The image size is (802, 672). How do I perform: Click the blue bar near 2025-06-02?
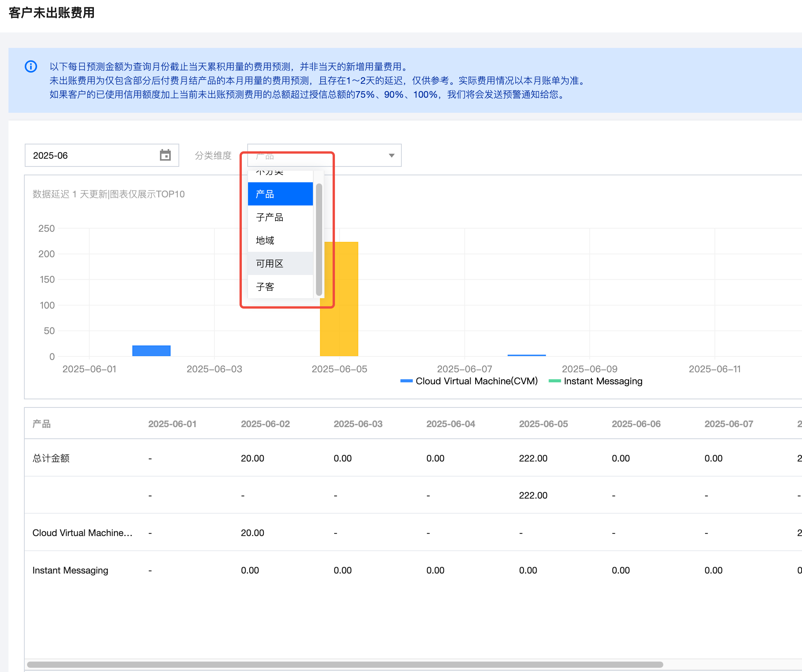(151, 351)
